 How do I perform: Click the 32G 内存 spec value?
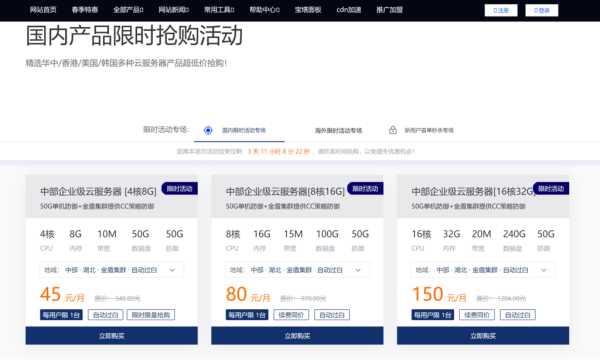pos(451,234)
